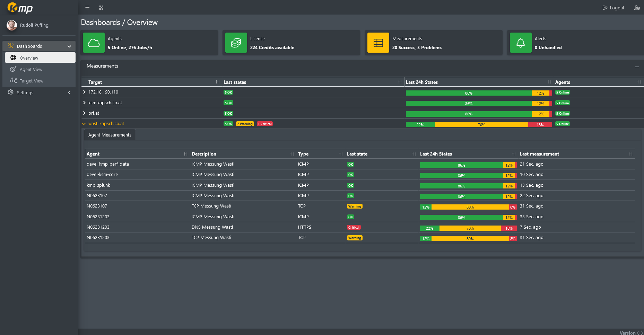Open Target View from the sidebar
This screenshot has width=644, height=335.
[31, 81]
